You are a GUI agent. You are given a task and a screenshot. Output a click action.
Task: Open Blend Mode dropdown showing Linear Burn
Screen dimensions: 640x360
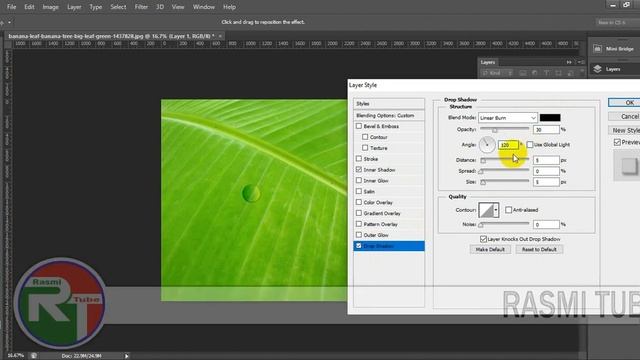click(507, 118)
